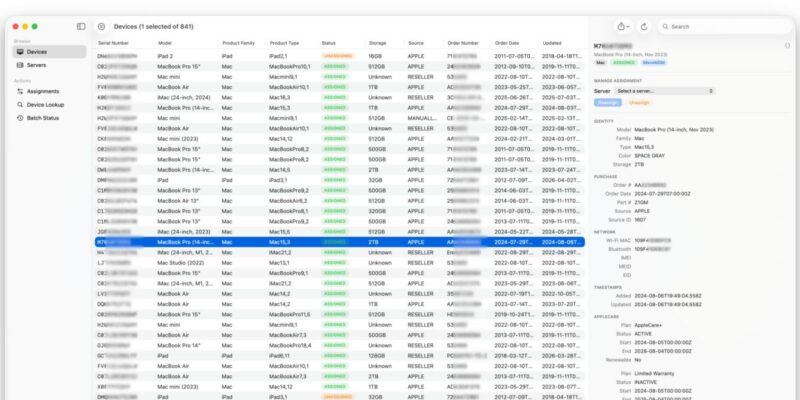Click the 'MacBookPro9,1' product type cell

click(x=288, y=273)
